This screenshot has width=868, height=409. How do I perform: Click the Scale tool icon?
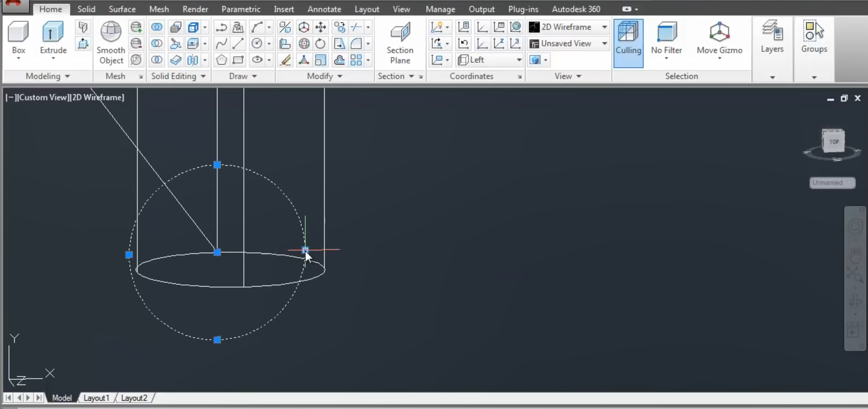[321, 60]
